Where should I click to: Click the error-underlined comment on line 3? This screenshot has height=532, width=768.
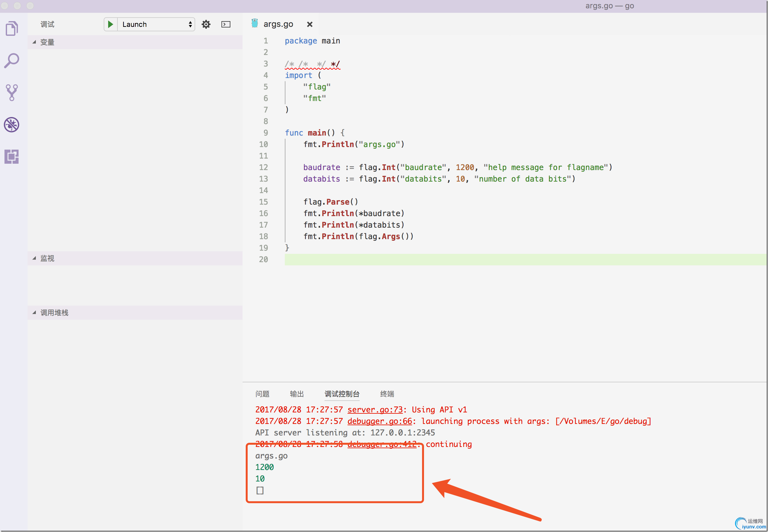pyautogui.click(x=312, y=64)
